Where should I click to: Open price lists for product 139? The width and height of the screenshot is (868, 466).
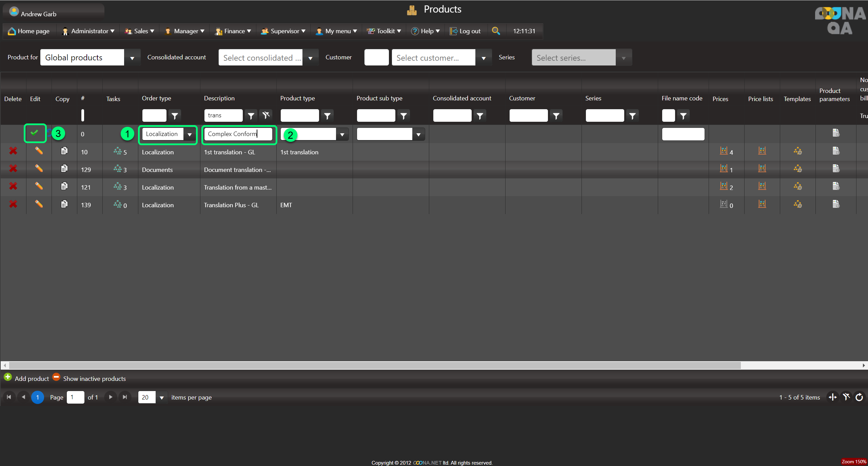coord(762,204)
